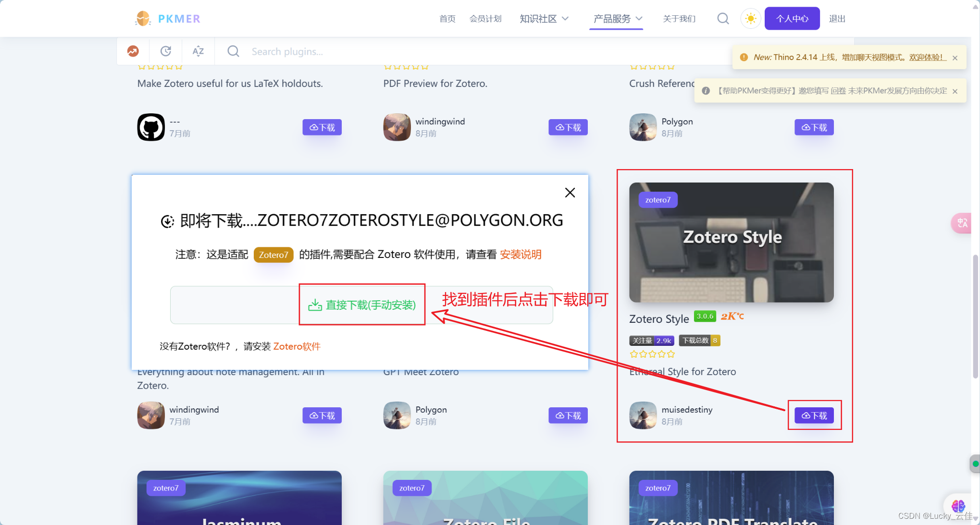Open 关于我们 menu item
The height and width of the screenshot is (525, 980).
pyautogui.click(x=679, y=19)
